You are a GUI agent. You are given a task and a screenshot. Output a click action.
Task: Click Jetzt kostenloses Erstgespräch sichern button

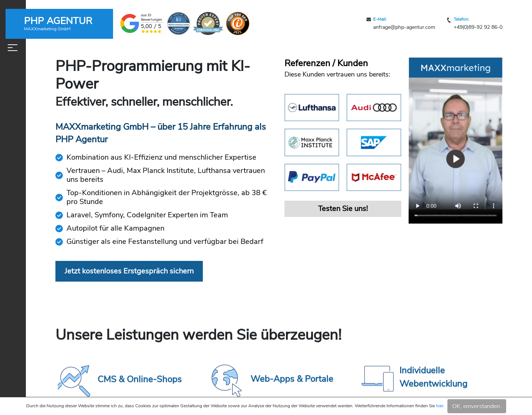pos(129,271)
